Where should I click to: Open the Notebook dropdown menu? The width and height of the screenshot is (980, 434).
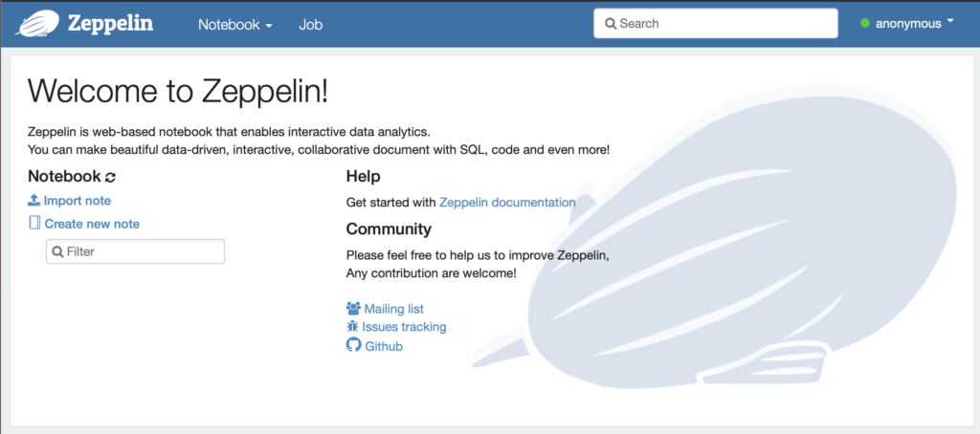[234, 25]
